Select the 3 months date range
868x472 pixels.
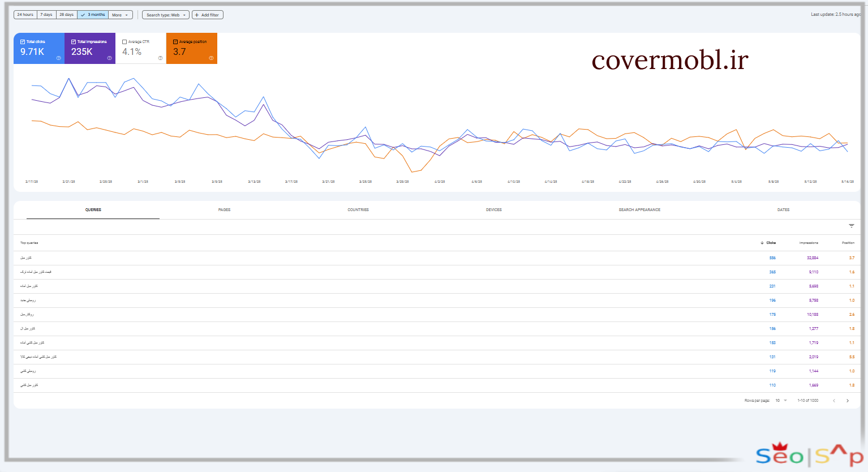click(x=93, y=15)
